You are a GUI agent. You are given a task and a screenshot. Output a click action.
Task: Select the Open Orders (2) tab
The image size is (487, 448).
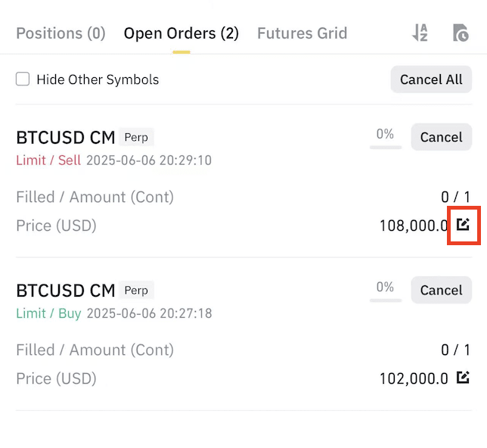(x=181, y=33)
